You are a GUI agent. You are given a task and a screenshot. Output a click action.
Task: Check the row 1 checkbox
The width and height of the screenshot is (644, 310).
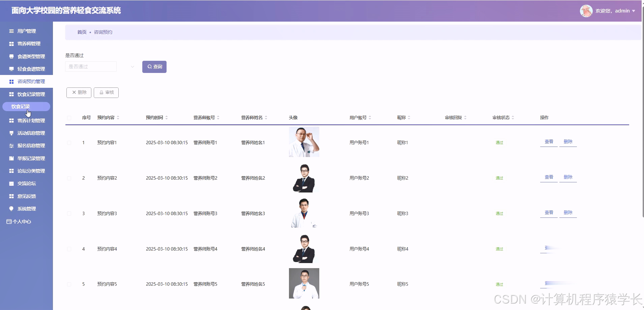click(69, 143)
